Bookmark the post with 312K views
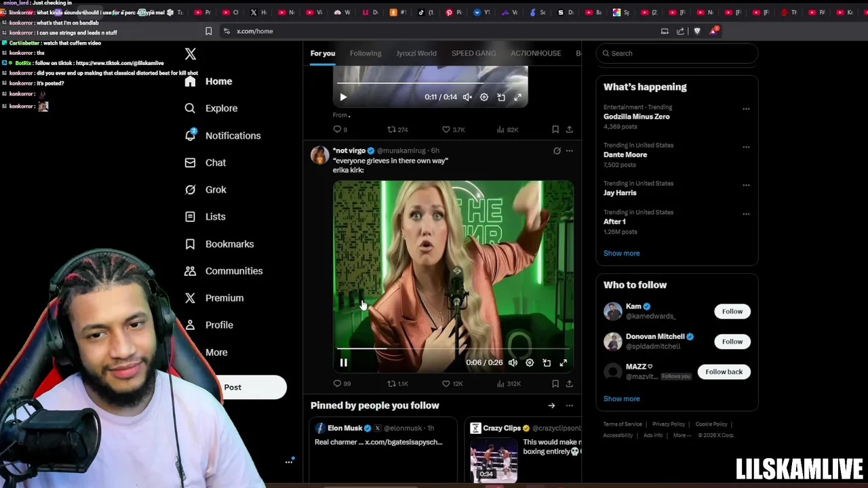This screenshot has height=488, width=868. coord(555,384)
